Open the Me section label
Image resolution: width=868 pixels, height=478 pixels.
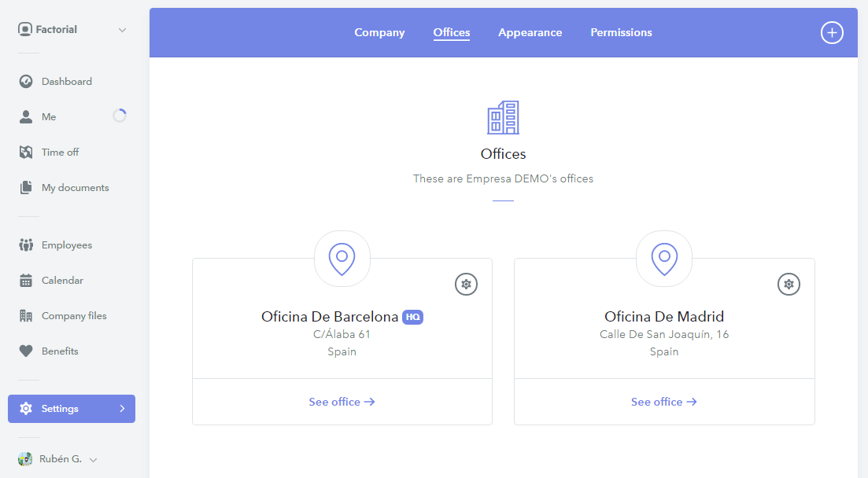(x=49, y=116)
